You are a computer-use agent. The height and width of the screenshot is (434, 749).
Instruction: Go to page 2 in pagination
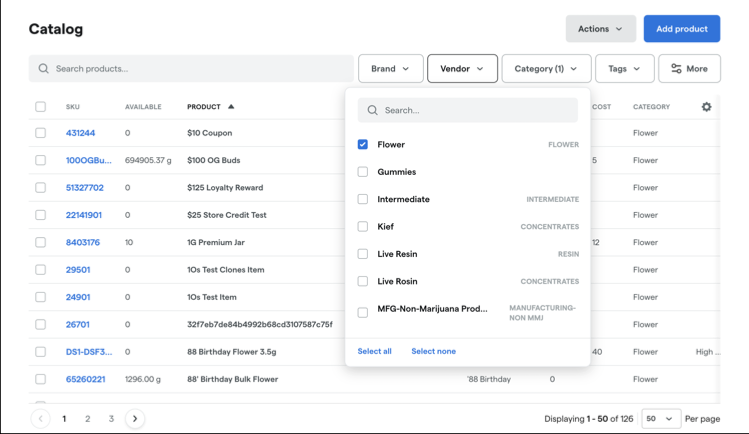tap(87, 419)
